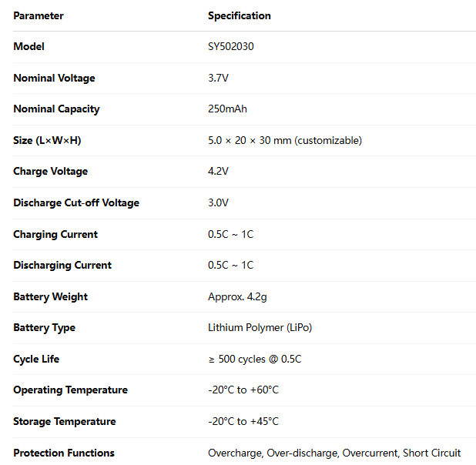Screen dimensions: 476x465
Task: Select the ≥ 500 cycles @ 0.5C value
Action: click(255, 359)
